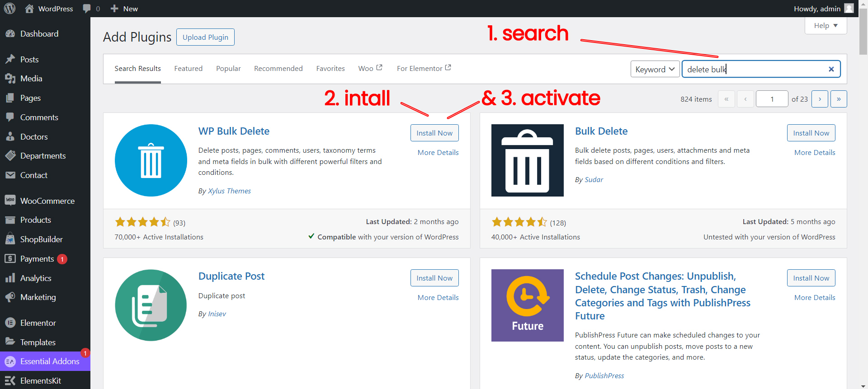Click the Contact envelope icon

tap(10, 175)
